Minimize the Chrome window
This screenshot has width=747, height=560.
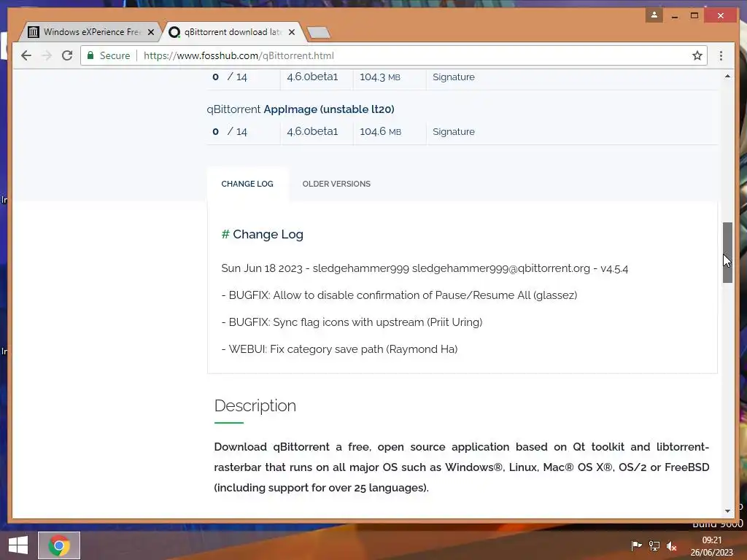675,16
